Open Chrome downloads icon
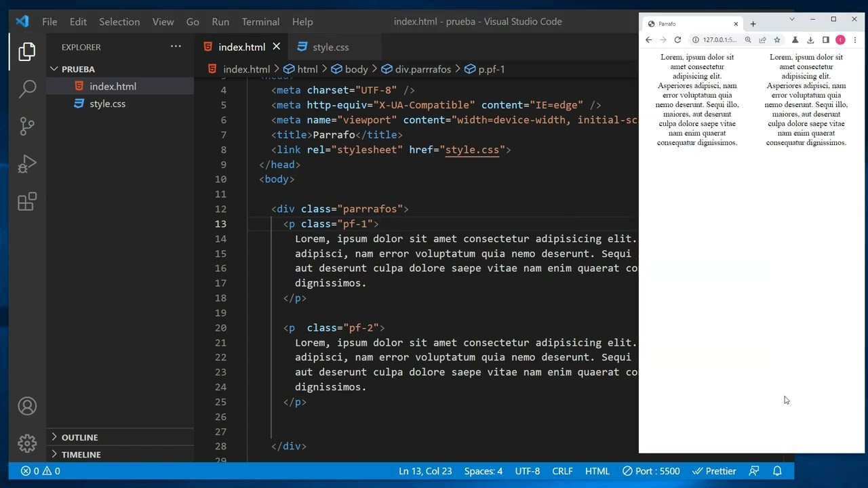 click(810, 40)
